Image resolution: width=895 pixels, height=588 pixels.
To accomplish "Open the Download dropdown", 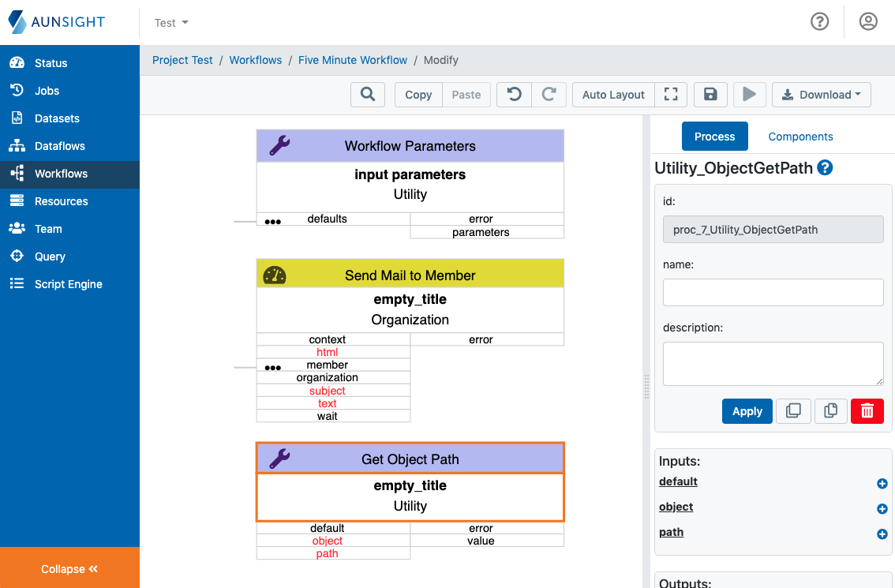I will pyautogui.click(x=821, y=95).
